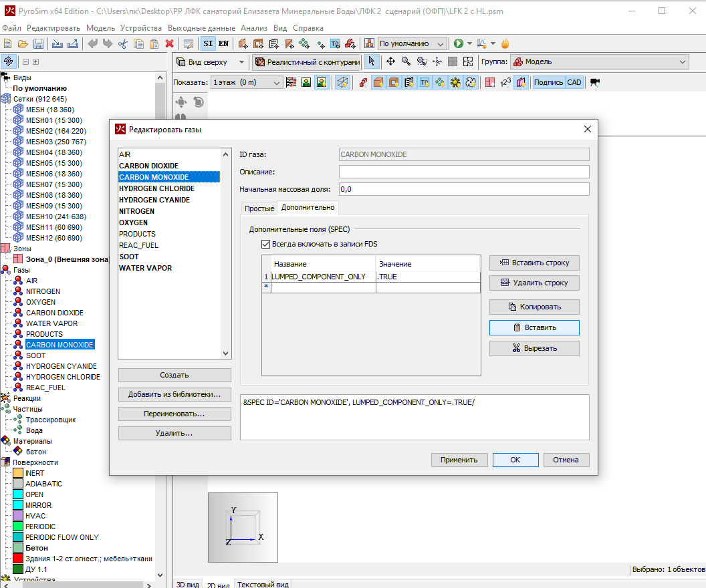This screenshot has width=706, height=588.
Task: Toggle the 'Всегда включать в записи FDS' checkbox
Action: (x=265, y=245)
